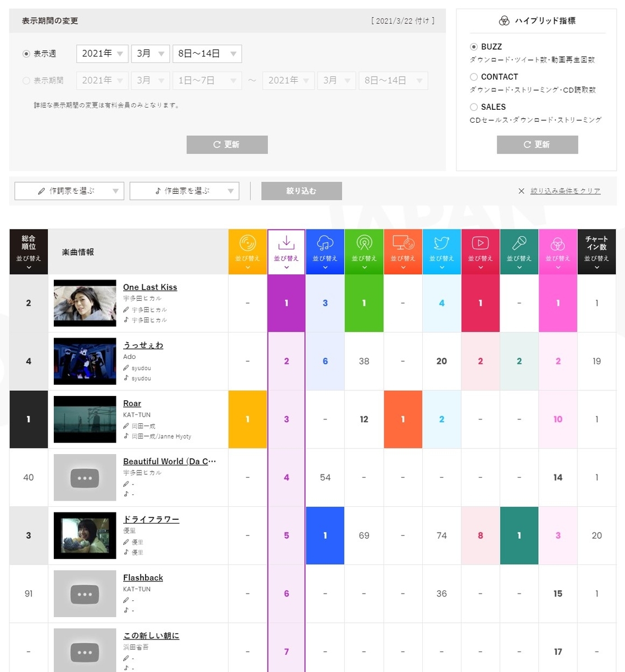Sort by video play icon column

pos(481,251)
